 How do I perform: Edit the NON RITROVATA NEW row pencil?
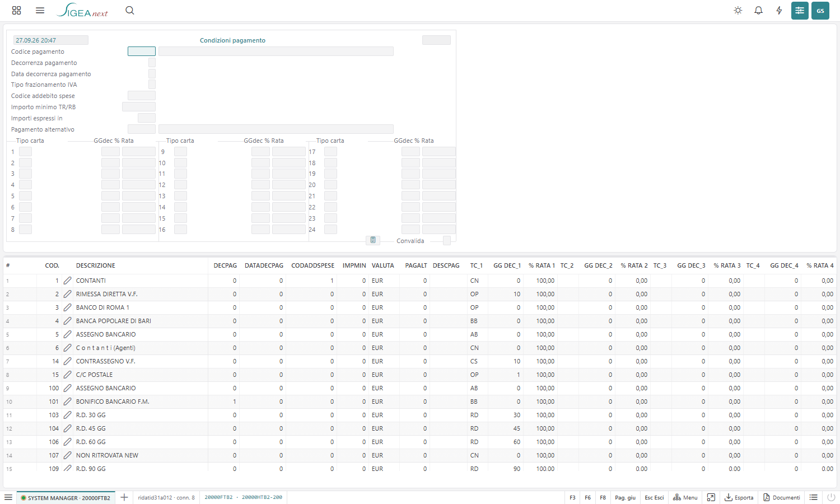[x=67, y=455]
